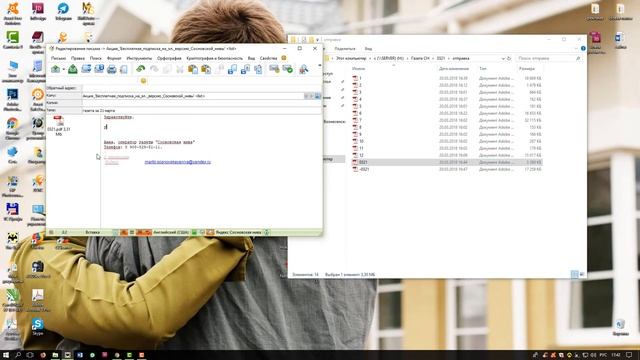Click the refresh icon in Explorer address bar
The width and height of the screenshot is (640, 360).
pyautogui.click(x=509, y=58)
